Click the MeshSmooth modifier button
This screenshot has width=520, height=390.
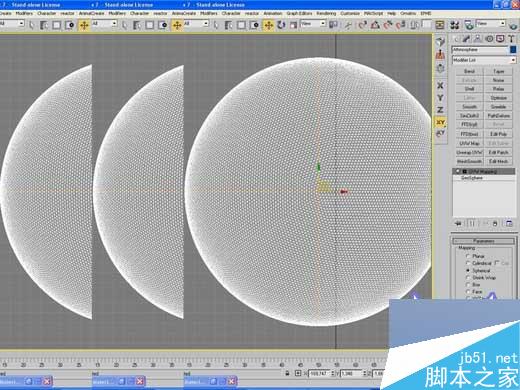tap(469, 161)
